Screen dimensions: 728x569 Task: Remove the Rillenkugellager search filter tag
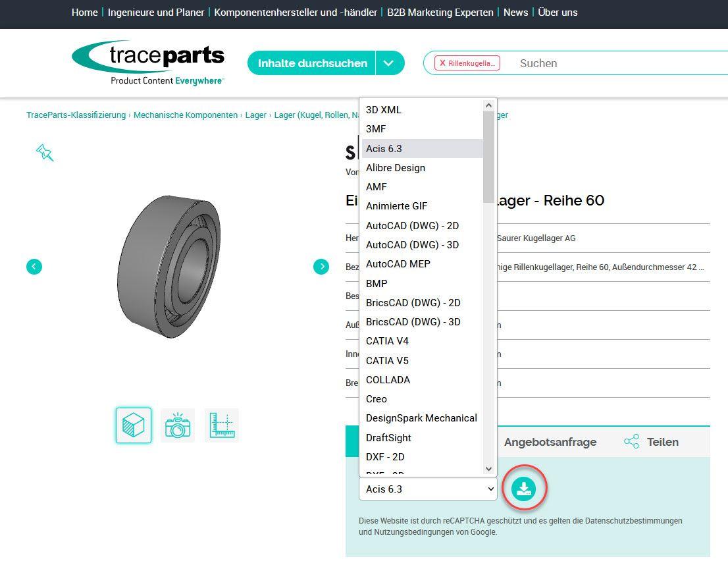442,63
